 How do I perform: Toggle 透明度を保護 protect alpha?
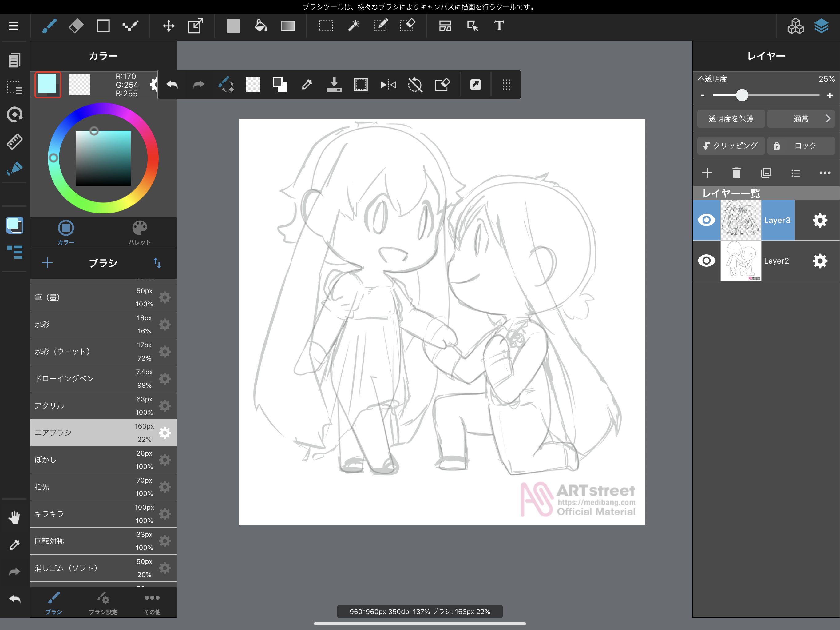731,119
